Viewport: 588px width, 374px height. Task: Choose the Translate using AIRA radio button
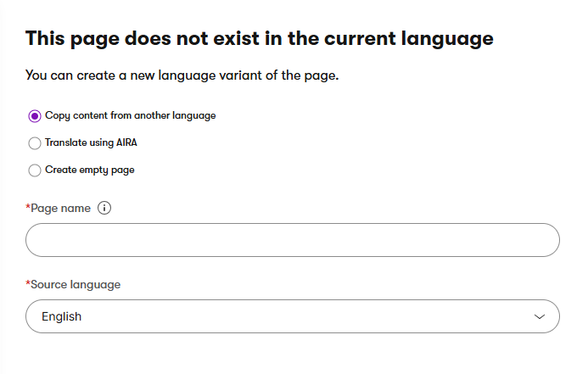35,143
